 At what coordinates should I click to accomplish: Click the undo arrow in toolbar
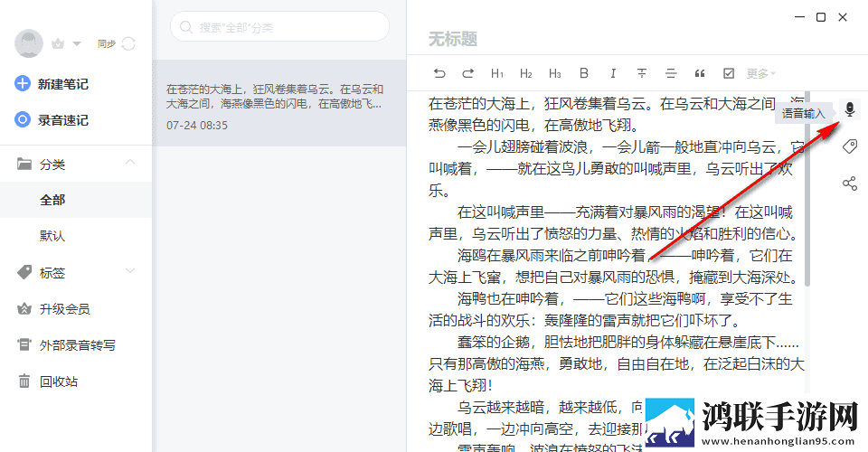tap(439, 73)
